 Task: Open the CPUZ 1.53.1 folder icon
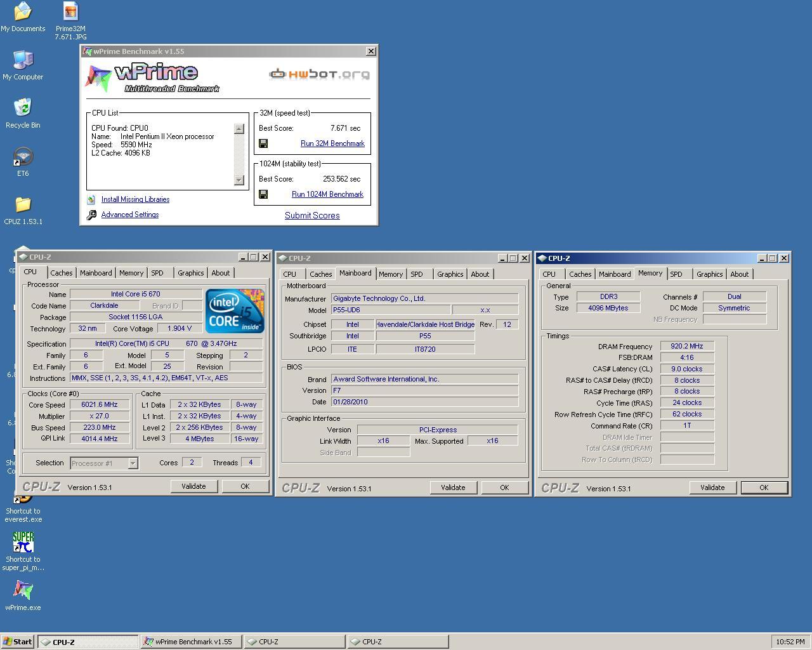tap(23, 204)
